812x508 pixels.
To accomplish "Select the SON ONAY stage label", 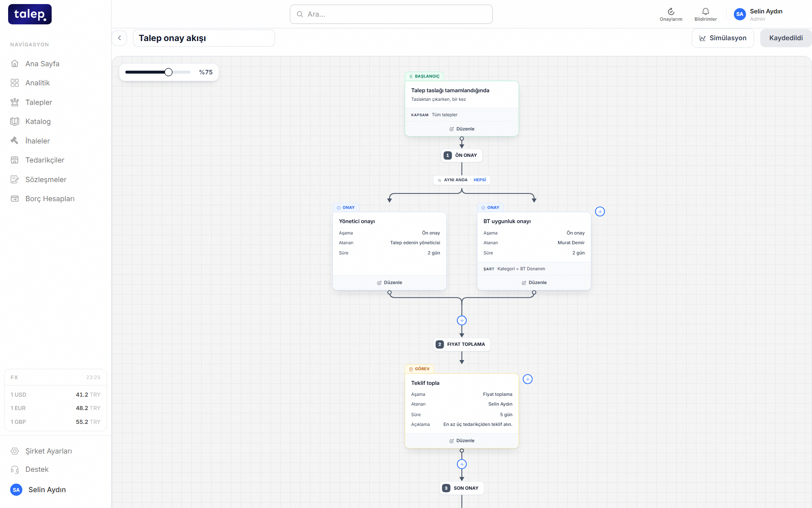I will pos(462,488).
